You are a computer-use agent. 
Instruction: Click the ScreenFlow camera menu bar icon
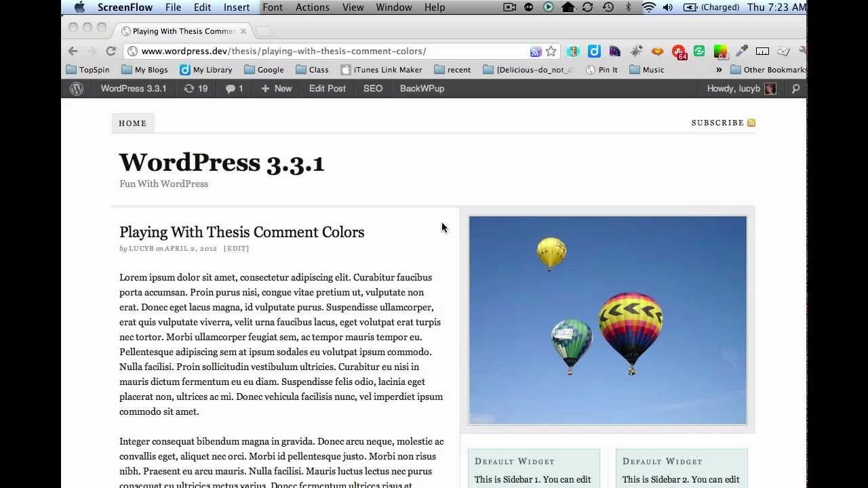(x=510, y=7)
